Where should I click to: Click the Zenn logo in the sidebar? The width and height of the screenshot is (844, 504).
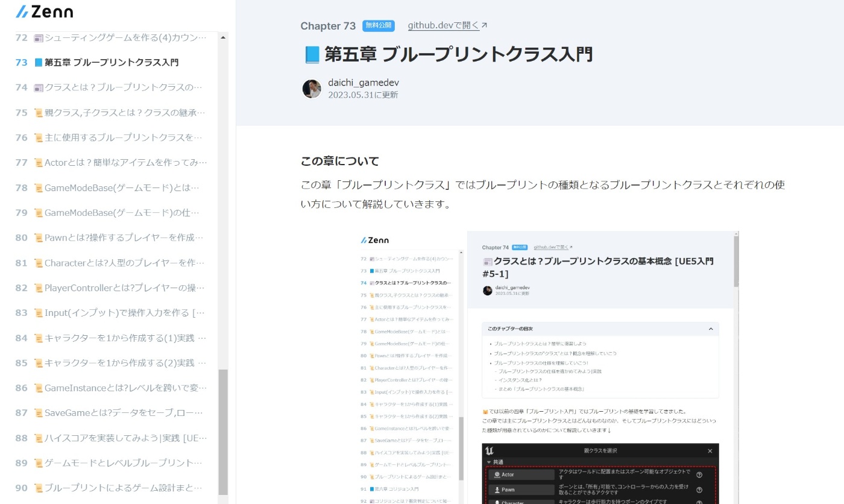[44, 11]
